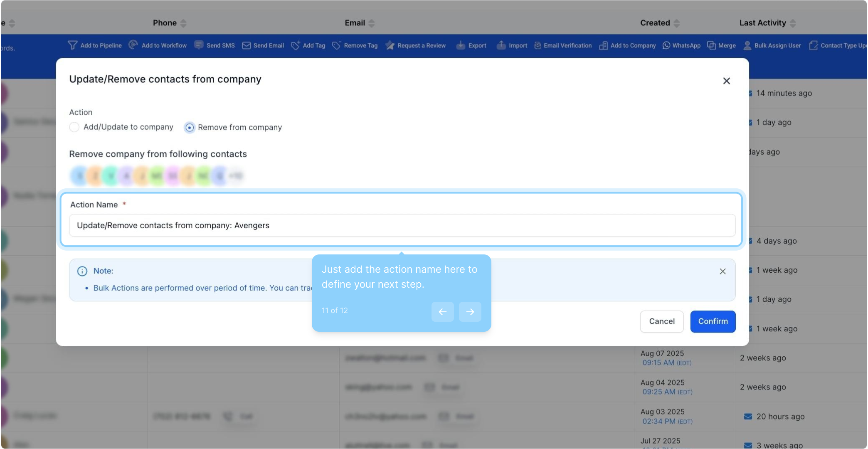Select Remove from company radio button

(189, 128)
